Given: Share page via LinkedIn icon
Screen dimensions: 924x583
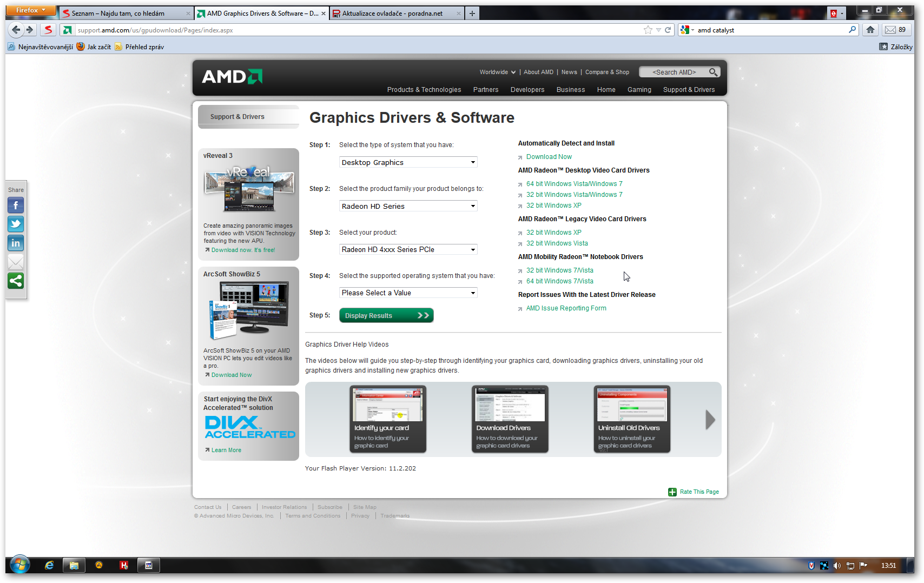Looking at the screenshot, I should [16, 243].
